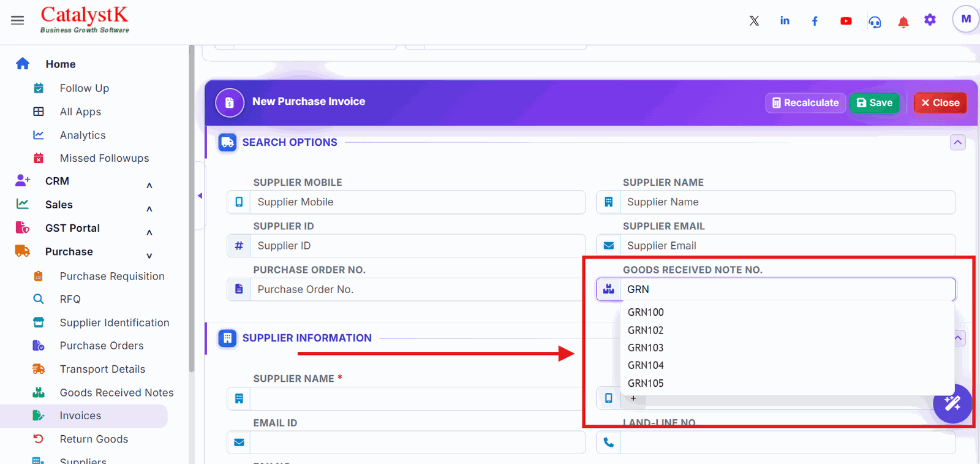Focus the Supplier Email search field
The image size is (980, 464).
click(x=788, y=246)
